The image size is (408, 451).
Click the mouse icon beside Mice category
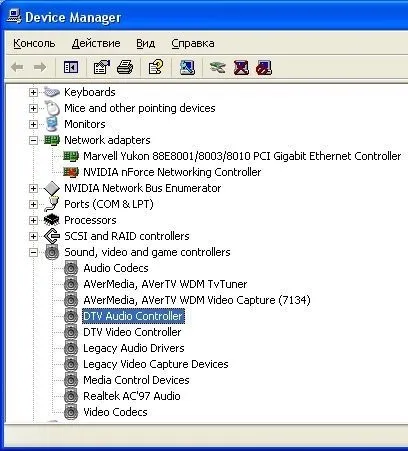(x=52, y=108)
